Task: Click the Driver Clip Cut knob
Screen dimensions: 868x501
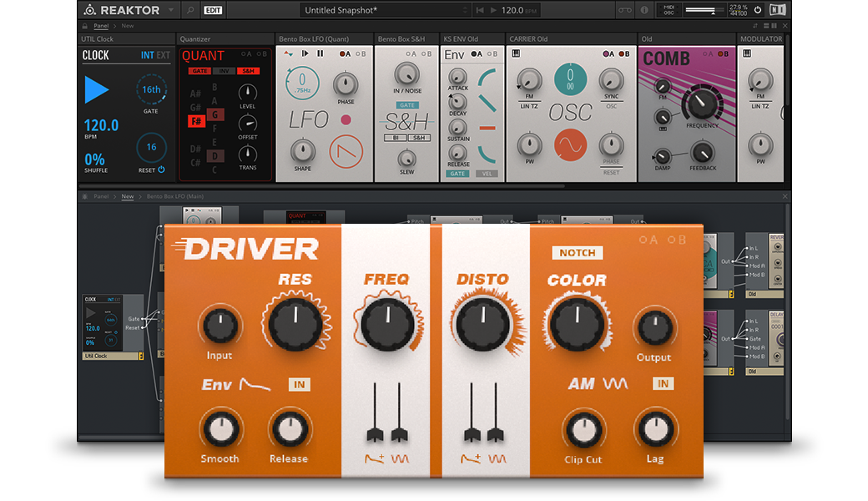Action: pos(583,431)
